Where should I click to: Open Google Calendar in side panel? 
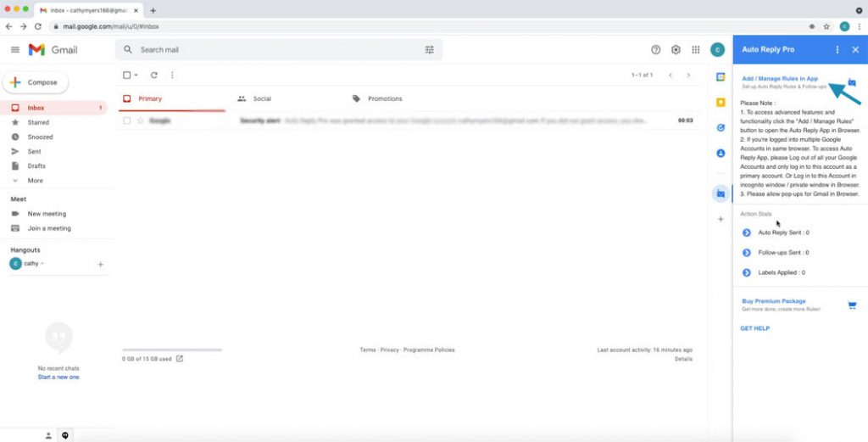coord(721,77)
